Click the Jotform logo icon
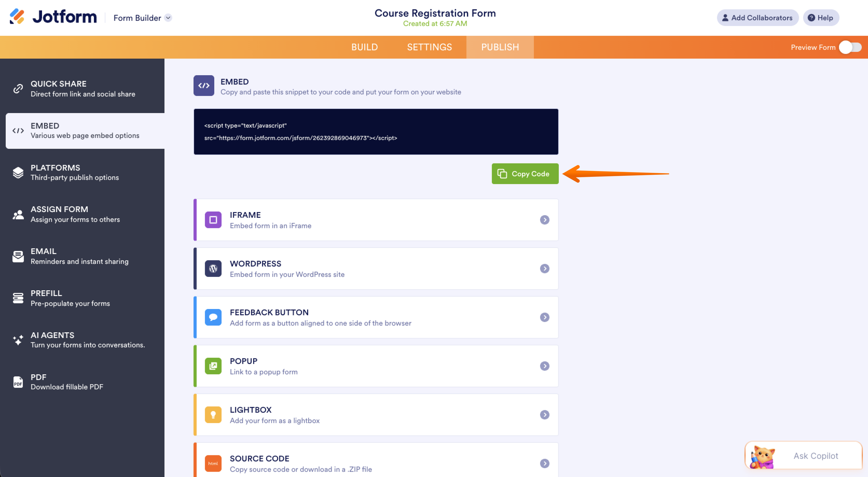Image resolution: width=868 pixels, height=477 pixels. [17, 17]
